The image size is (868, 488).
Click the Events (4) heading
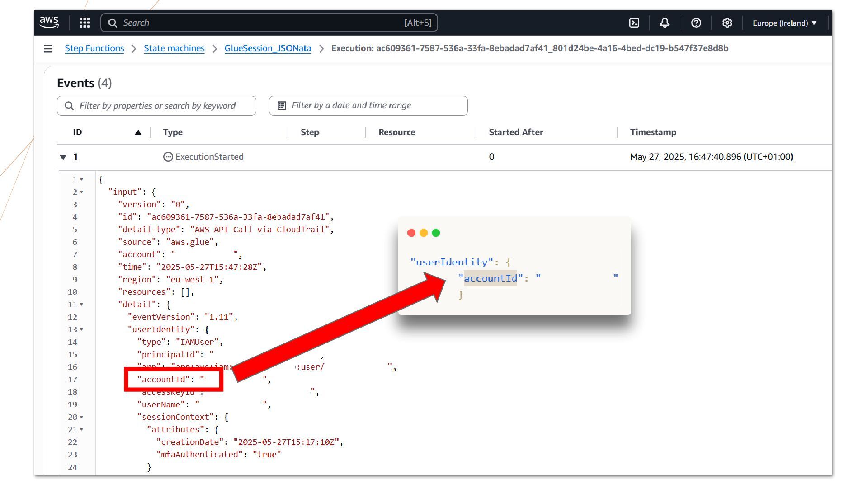tap(85, 83)
